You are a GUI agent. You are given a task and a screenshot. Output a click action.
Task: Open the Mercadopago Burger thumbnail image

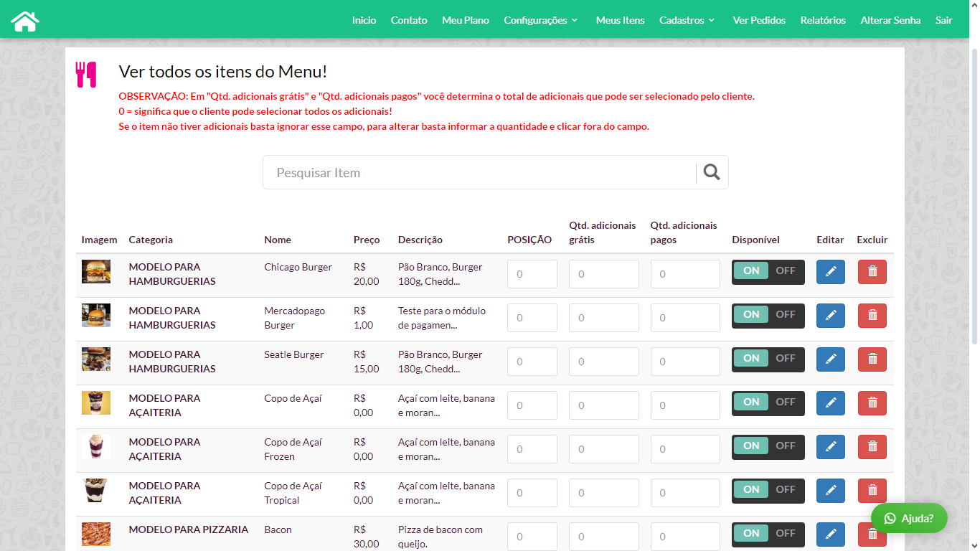point(96,316)
